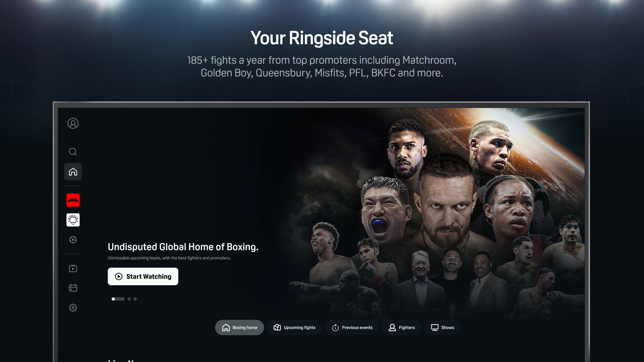The image size is (644, 362).
Task: Open the red DAZN Boxing channel icon
Action: coord(73,200)
